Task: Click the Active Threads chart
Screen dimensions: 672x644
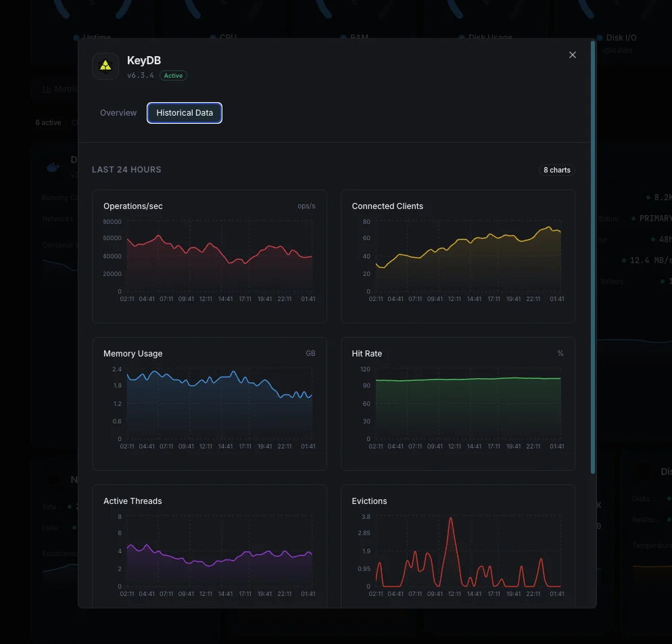Action: pos(210,546)
